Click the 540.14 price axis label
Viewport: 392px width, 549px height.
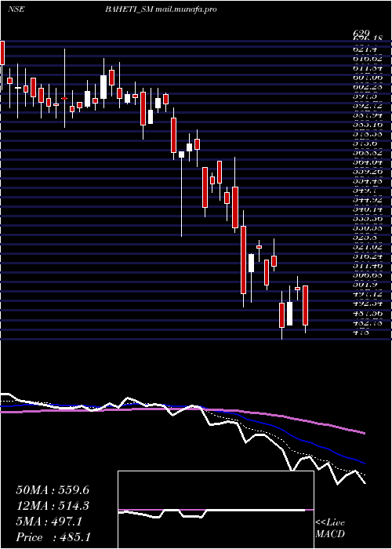[x=368, y=209]
